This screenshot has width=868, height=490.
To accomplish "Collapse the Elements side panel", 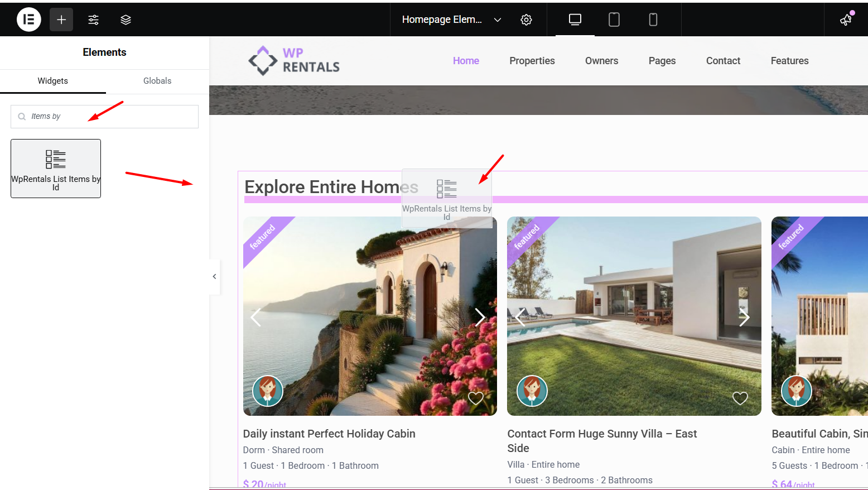I will (214, 276).
